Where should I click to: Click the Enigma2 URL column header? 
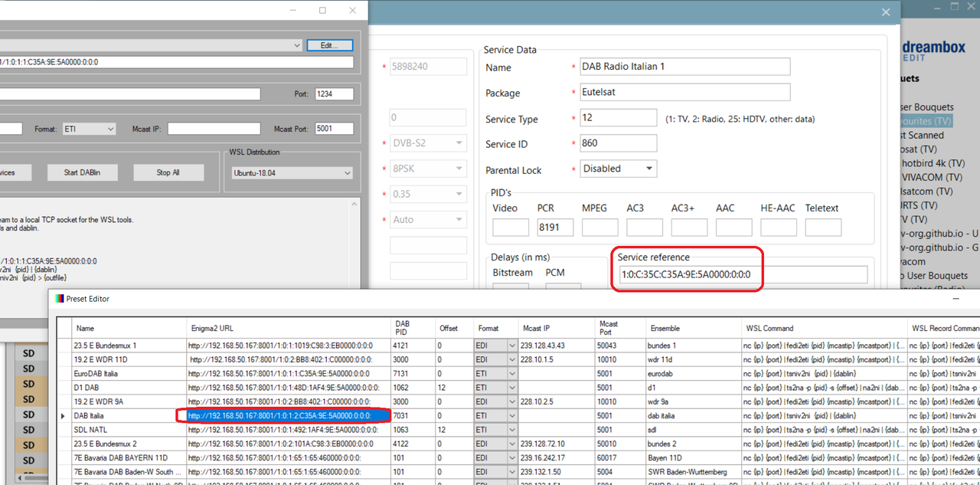coord(289,328)
